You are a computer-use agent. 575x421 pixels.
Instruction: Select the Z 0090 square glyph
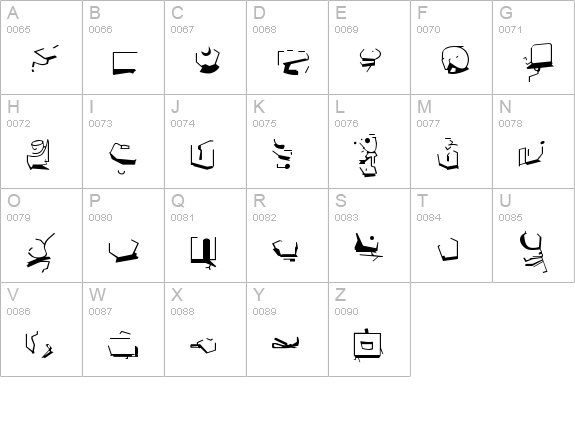point(367,345)
